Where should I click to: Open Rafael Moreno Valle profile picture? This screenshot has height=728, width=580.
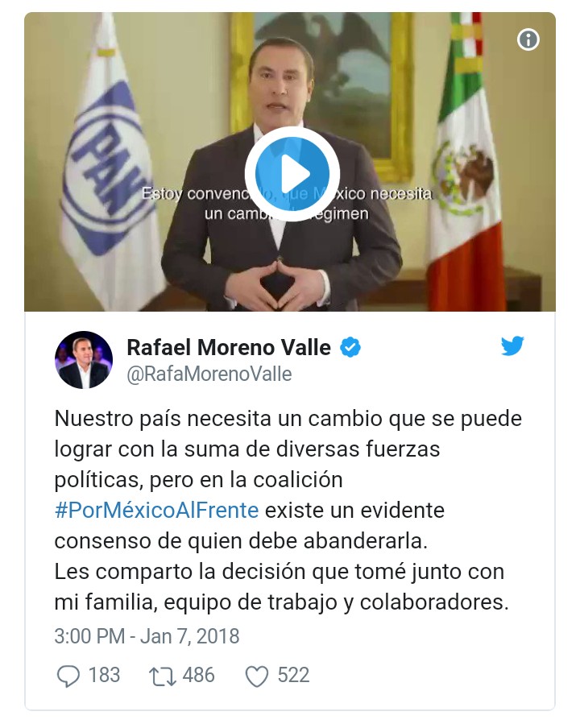84,360
